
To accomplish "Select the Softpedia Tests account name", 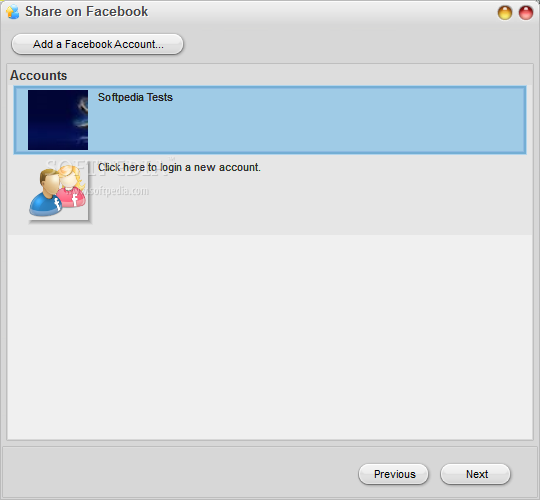I will pyautogui.click(x=135, y=97).
